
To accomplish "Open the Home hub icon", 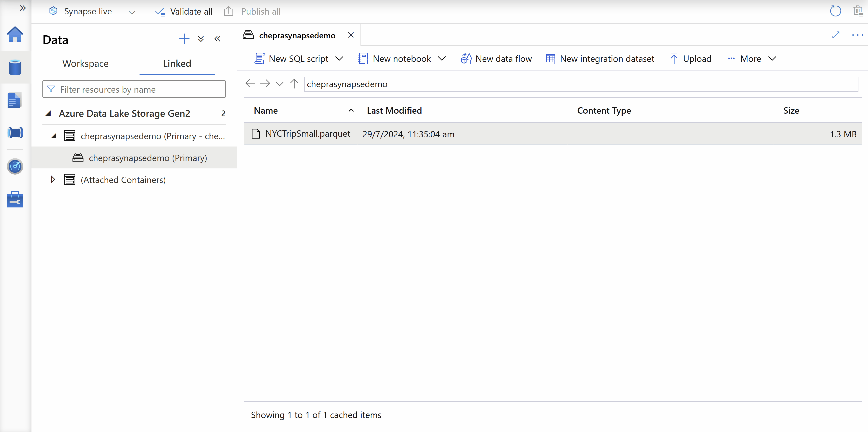I will (15, 34).
